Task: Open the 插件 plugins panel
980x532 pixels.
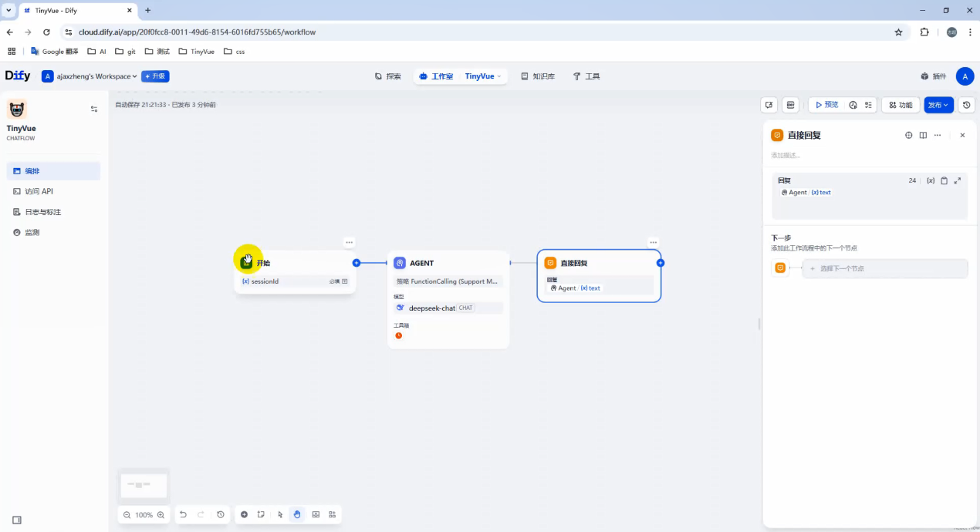Action: coord(934,76)
